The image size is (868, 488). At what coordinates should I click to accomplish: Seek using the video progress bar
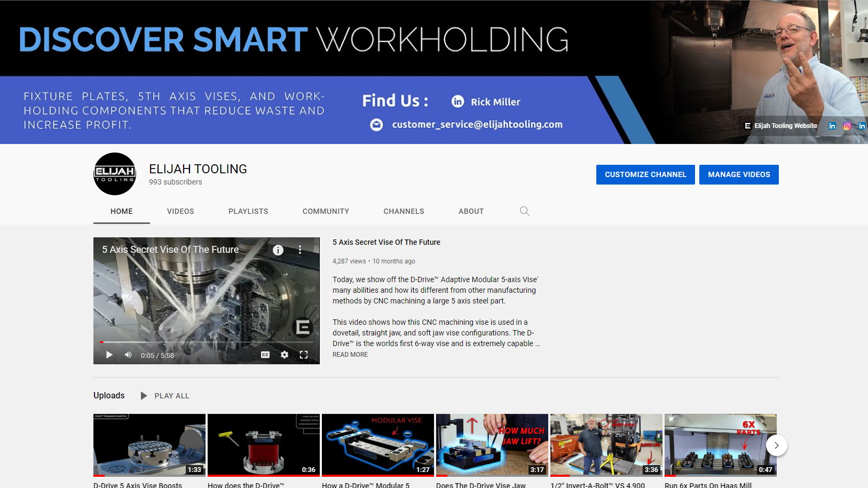point(207,342)
